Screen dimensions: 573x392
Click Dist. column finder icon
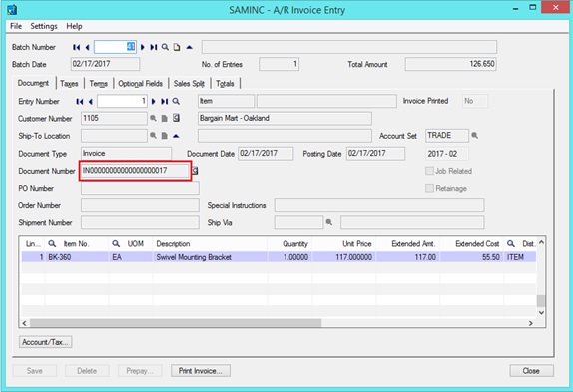(x=511, y=243)
